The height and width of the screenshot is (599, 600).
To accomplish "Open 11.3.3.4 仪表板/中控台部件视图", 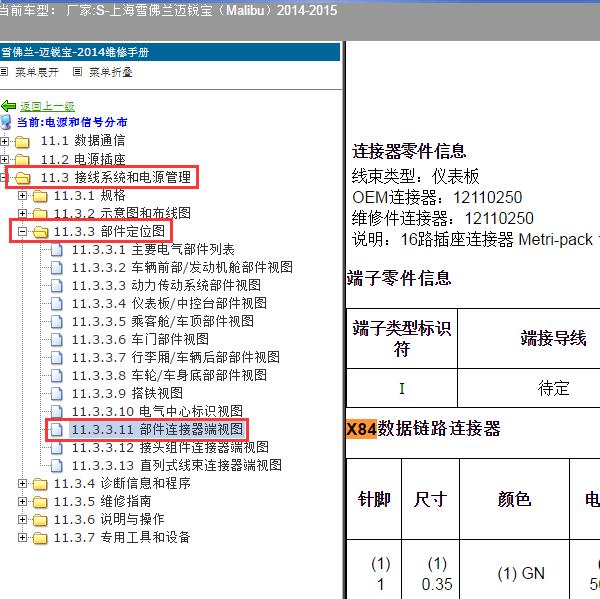I will (169, 303).
